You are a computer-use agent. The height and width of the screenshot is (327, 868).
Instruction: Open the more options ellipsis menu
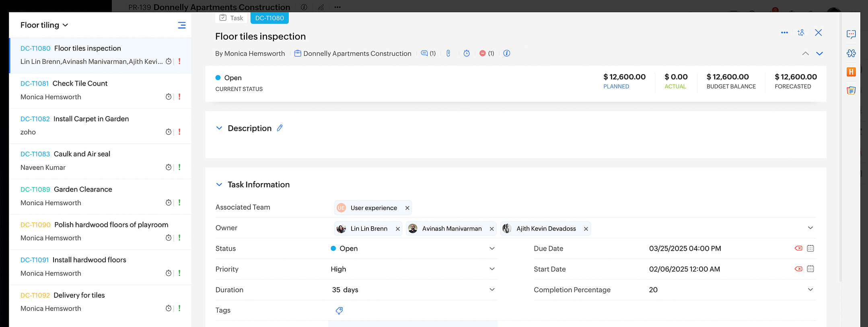784,33
